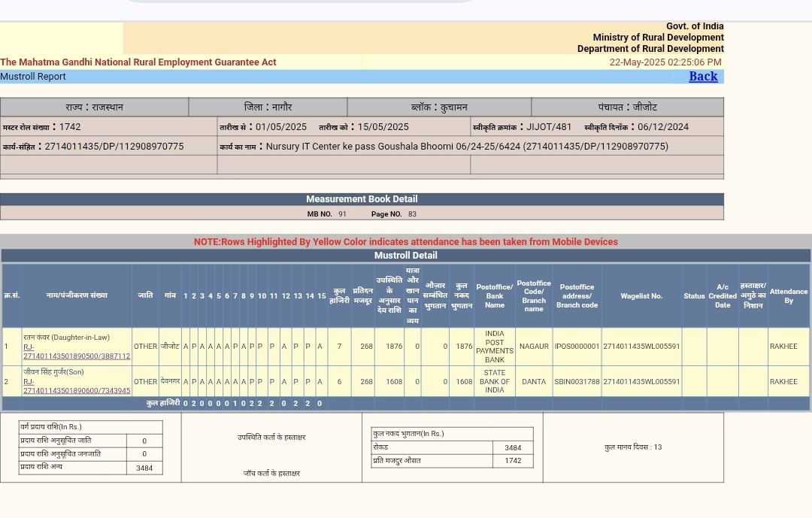Screen dimensions: 812x518
Task: Click the to-date 15/05/2025
Action: coord(383,127)
